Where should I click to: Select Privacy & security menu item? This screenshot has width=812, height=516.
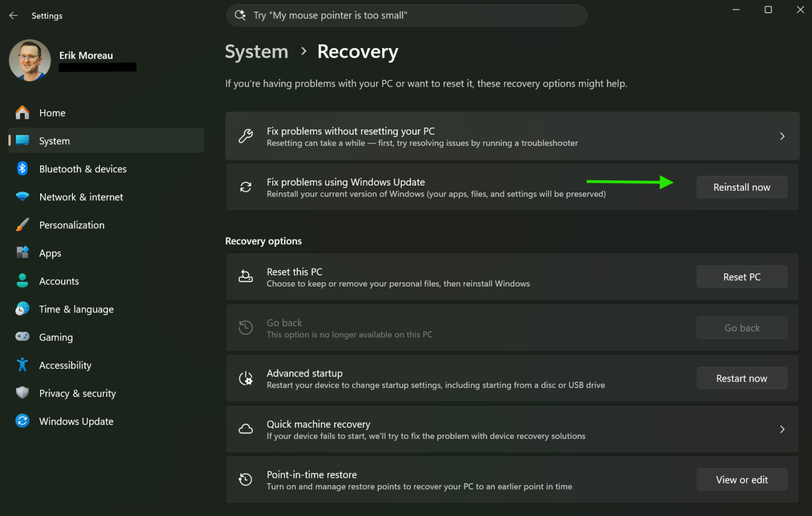coord(106,393)
